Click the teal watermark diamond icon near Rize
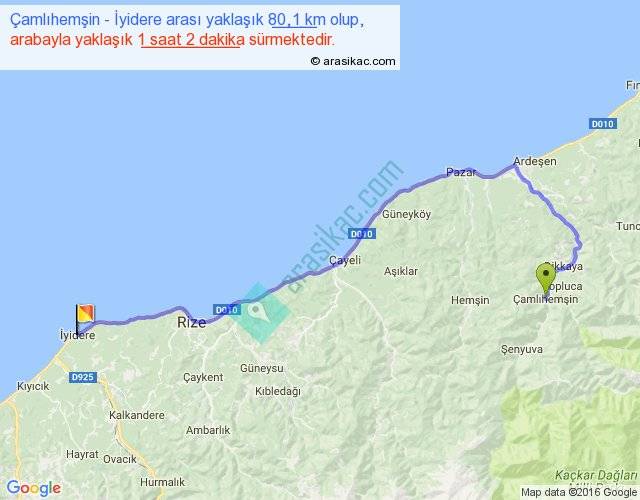Screen dimensions: 640x500 pos(258,312)
